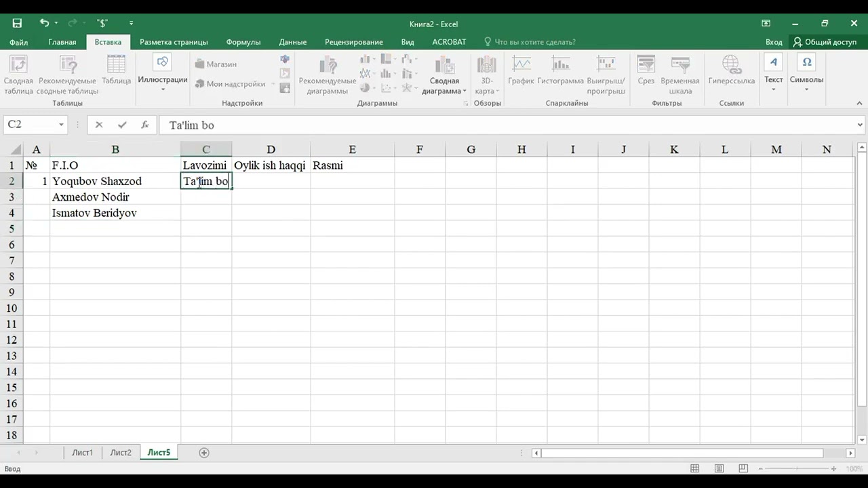Open Рекомендуемые диаграммы chart suggestions

[328, 75]
